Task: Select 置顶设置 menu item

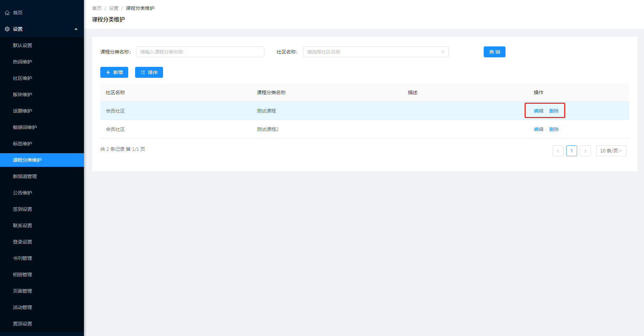Action: point(23,324)
